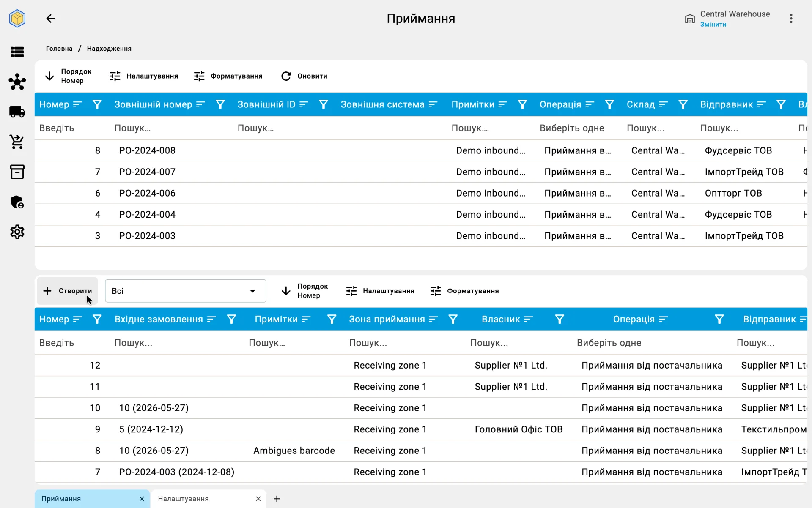The width and height of the screenshot is (812, 508).
Task: Open the delivery truck sidebar icon
Action: [x=17, y=112]
